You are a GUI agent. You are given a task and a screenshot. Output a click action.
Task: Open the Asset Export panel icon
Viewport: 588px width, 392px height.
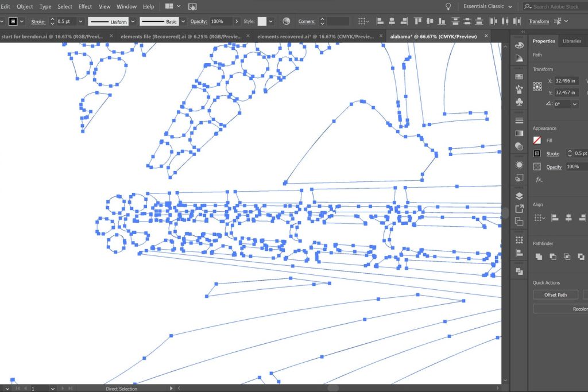coord(519,209)
